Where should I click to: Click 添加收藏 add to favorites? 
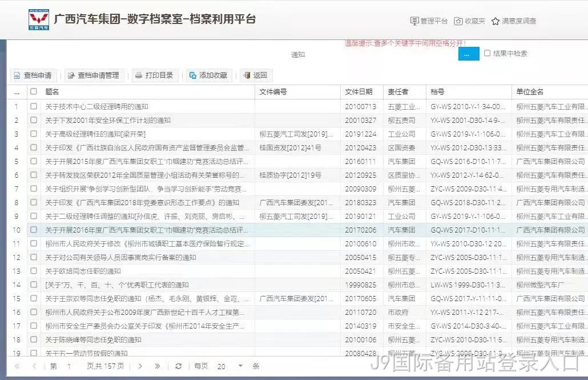pos(209,75)
